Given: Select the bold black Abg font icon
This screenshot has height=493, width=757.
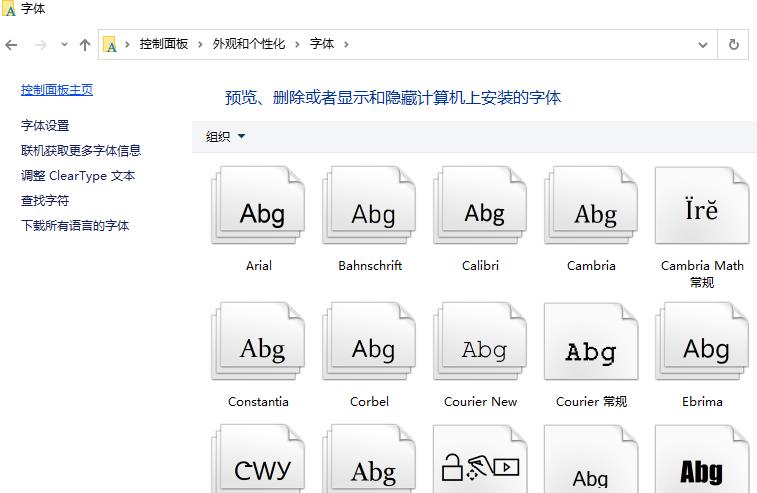Looking at the screenshot, I should coord(702,459).
